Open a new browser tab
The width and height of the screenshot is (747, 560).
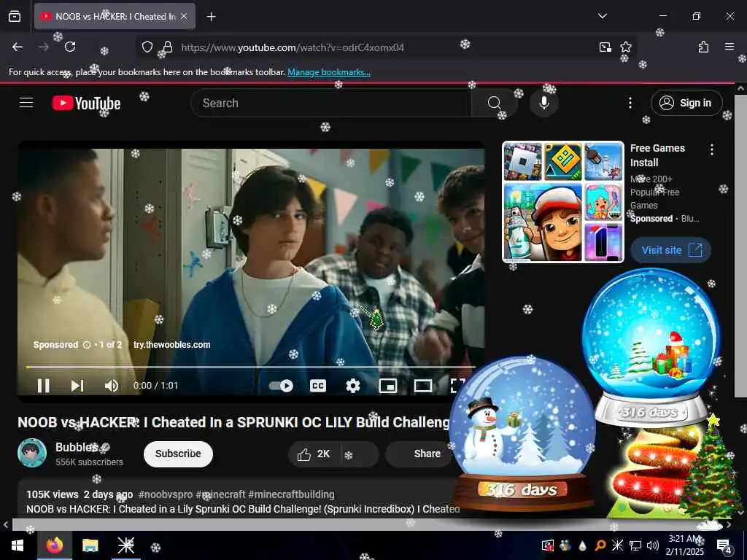tap(211, 17)
